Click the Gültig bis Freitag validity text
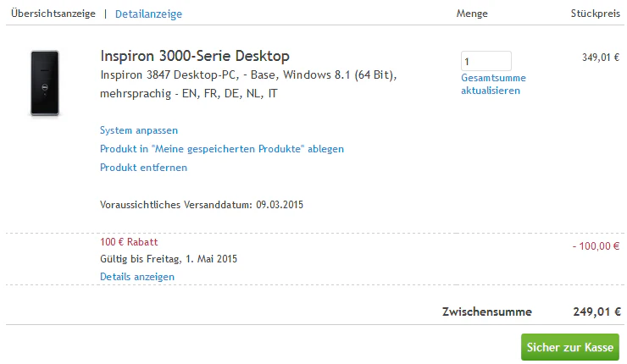Screen dimensions: 627x364 169,259
